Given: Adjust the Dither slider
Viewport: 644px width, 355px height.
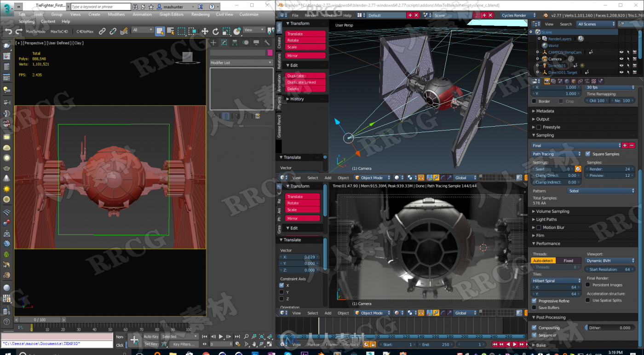Looking at the screenshot, I should [610, 328].
